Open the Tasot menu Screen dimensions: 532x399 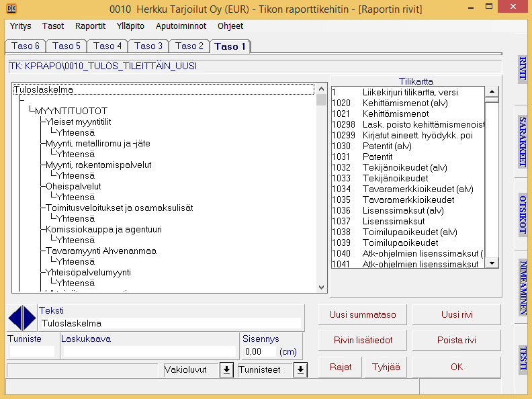[x=53, y=26]
